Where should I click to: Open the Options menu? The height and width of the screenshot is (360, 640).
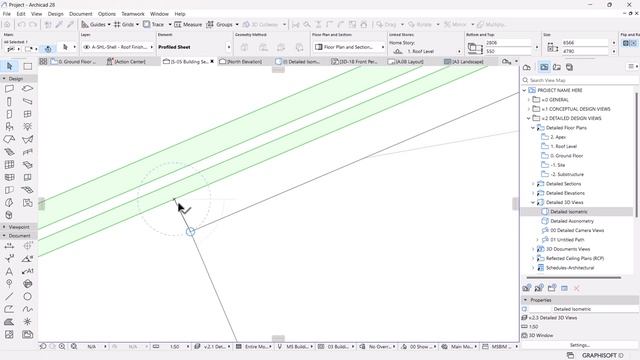107,14
